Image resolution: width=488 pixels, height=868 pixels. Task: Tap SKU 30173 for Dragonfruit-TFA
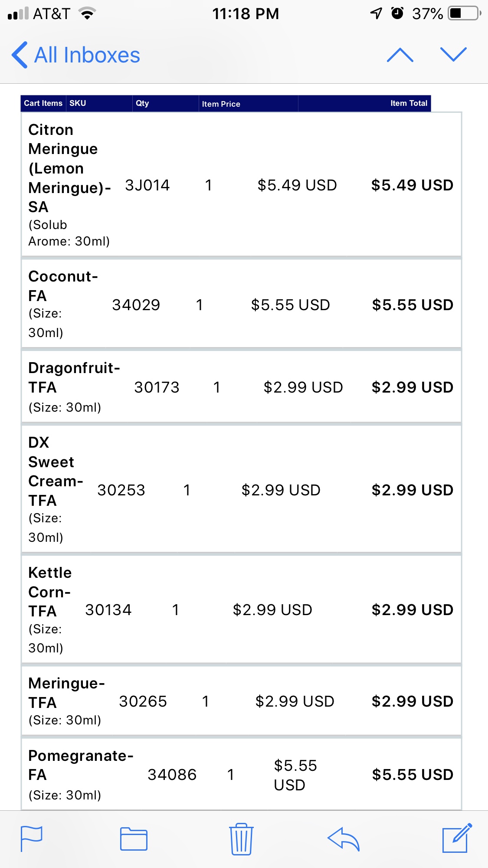point(157,387)
